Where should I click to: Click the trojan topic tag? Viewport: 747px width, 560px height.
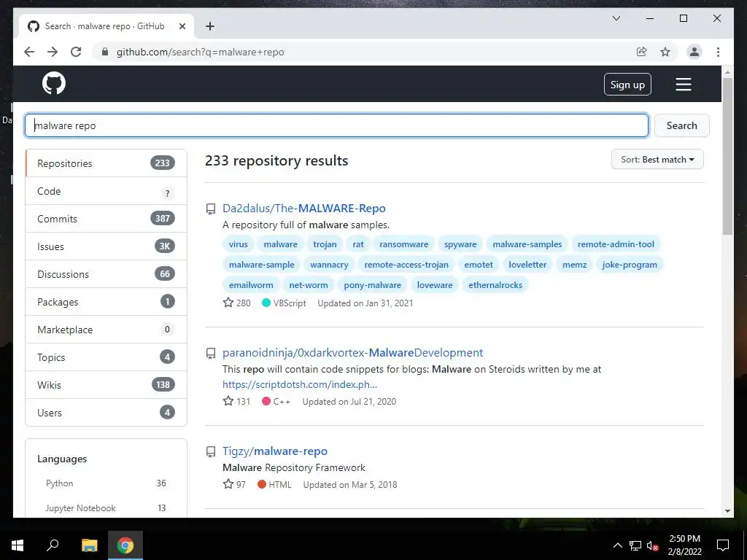pos(325,244)
